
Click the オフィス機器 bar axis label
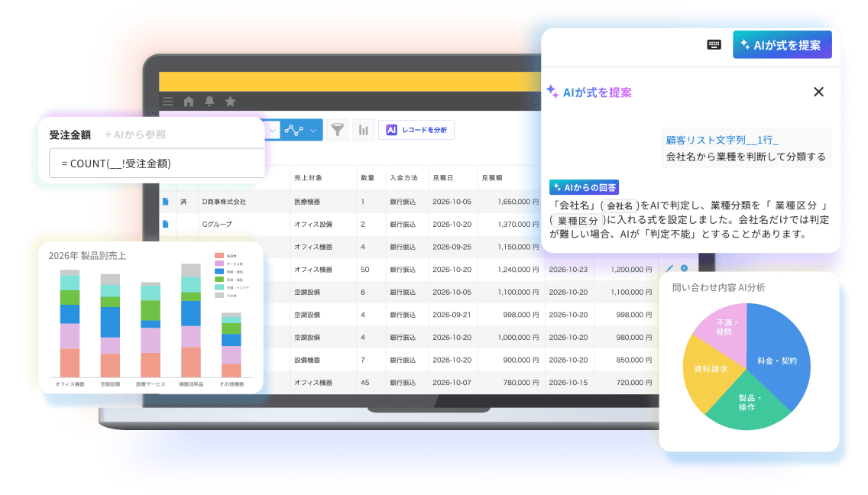click(70, 384)
